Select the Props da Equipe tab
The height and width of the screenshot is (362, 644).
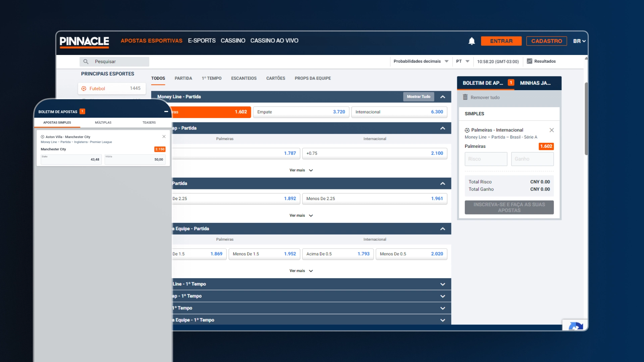[313, 78]
